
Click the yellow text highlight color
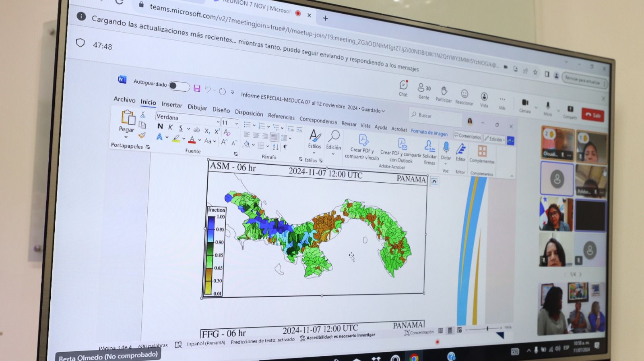click(x=176, y=138)
